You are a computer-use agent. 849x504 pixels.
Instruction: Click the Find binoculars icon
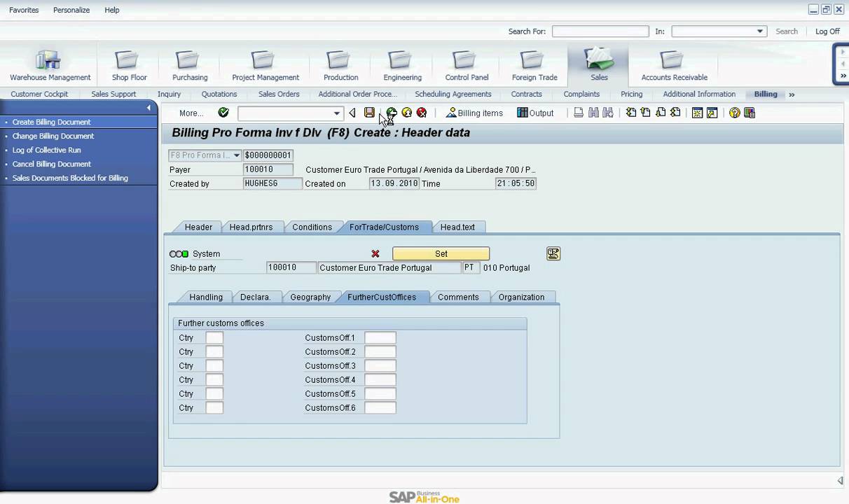click(593, 113)
